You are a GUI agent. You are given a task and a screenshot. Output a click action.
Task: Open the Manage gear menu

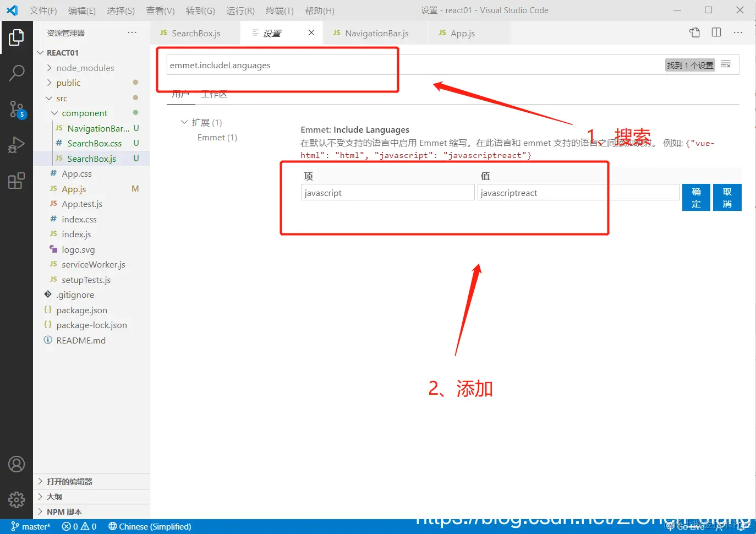coord(17,499)
